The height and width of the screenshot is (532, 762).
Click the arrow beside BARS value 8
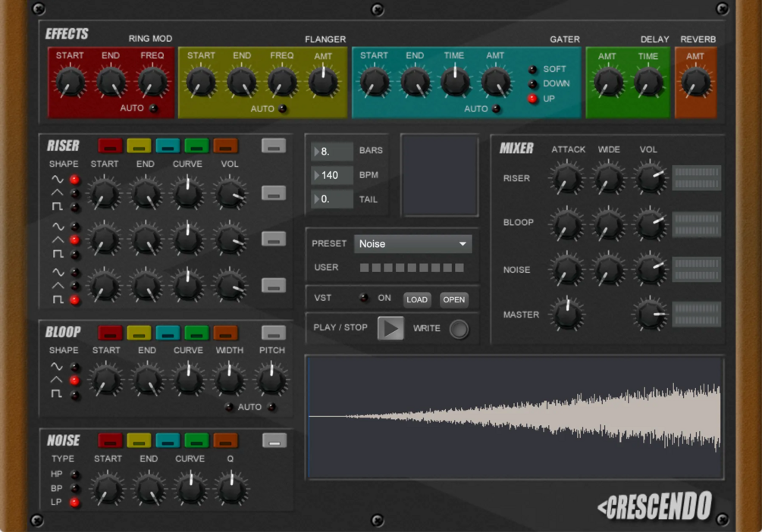tap(317, 152)
